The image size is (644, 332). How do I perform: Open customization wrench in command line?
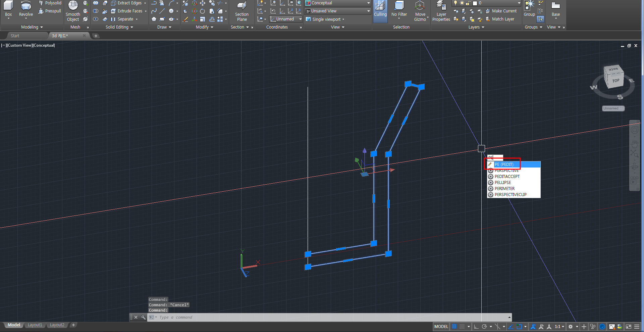point(143,317)
